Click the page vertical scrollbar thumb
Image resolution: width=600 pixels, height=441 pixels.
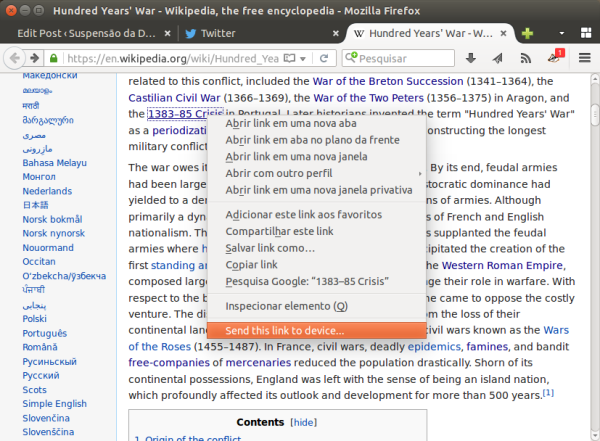(x=595, y=114)
